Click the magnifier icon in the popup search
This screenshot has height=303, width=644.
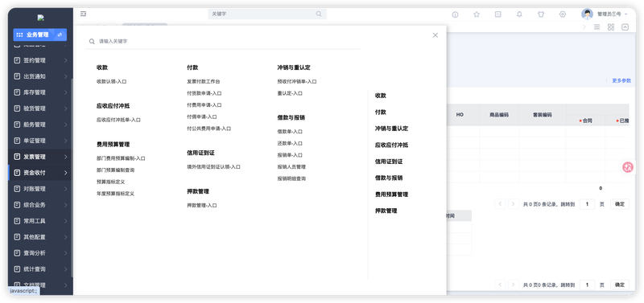pos(92,42)
